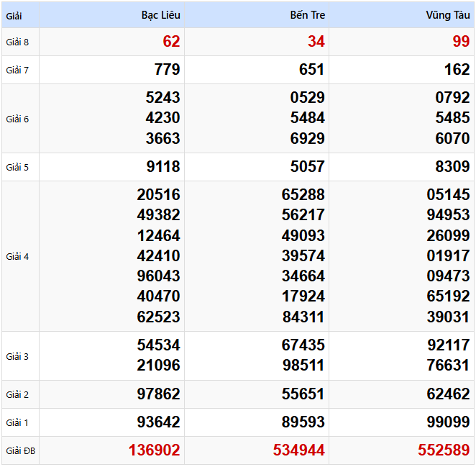Screen dimensions: 476x467
Task: Click the Giải header cell
Action: (x=14, y=15)
